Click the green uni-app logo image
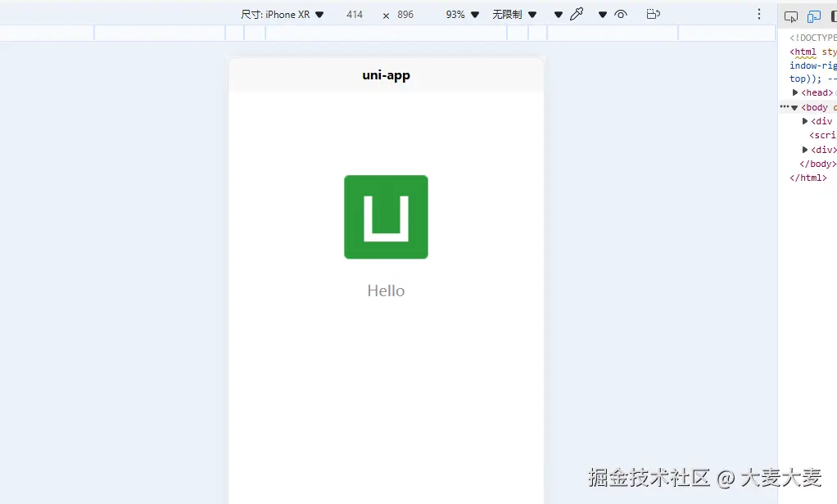Screen dimensions: 837x504 pos(386,217)
